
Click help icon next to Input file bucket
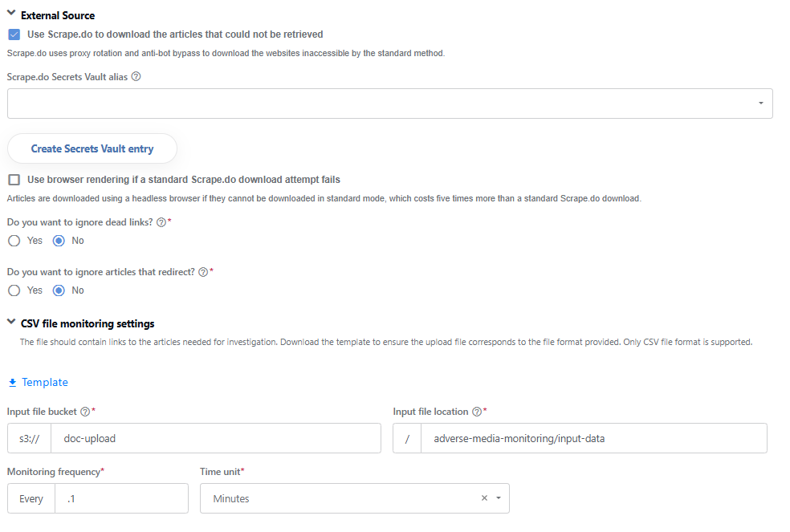(x=85, y=412)
